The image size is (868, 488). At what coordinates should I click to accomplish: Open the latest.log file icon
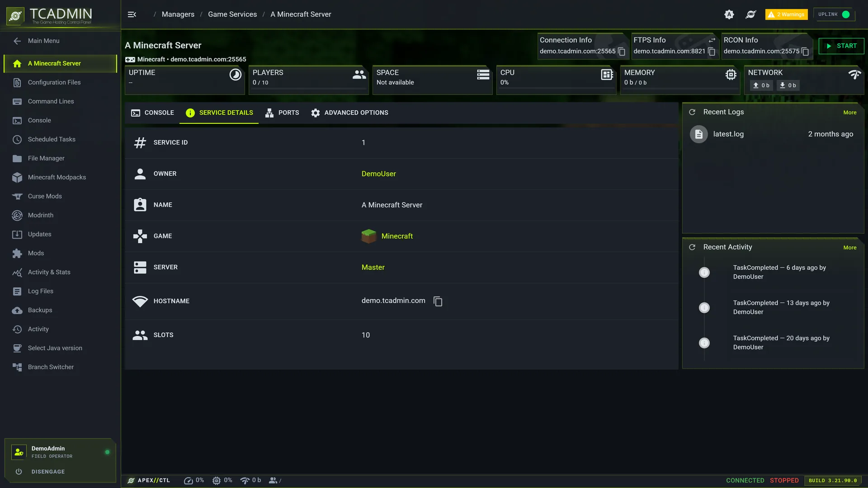pyautogui.click(x=699, y=134)
